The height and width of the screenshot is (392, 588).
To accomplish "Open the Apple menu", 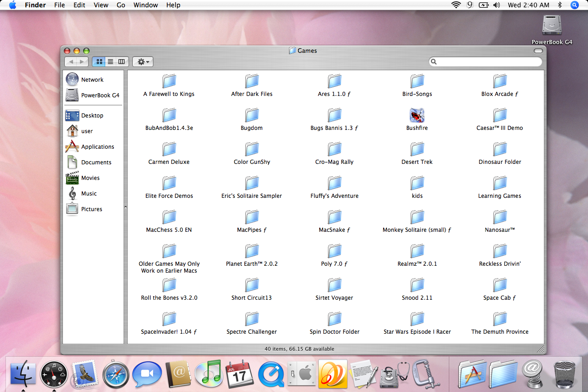I will click(12, 5).
